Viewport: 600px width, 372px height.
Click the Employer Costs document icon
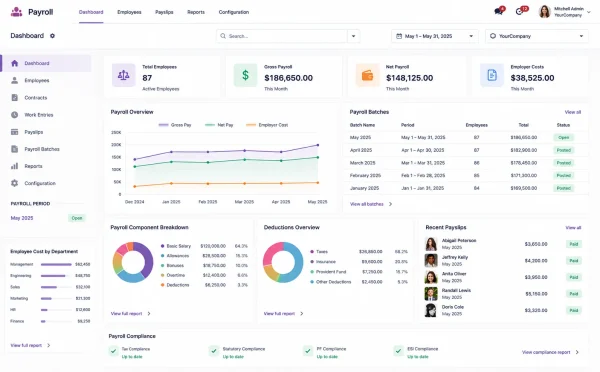492,75
